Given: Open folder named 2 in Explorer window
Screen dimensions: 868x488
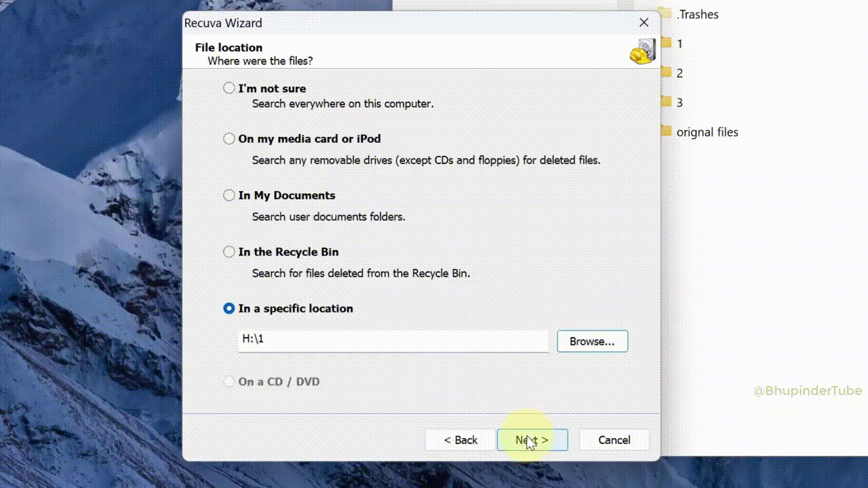Looking at the screenshot, I should (x=679, y=73).
